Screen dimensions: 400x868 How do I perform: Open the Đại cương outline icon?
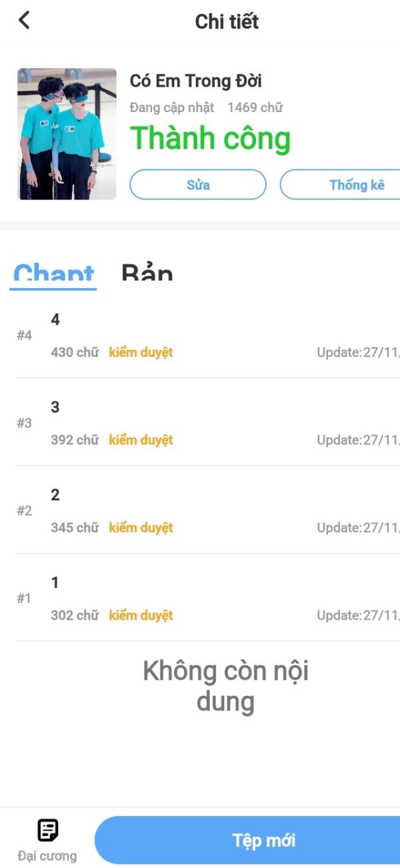click(x=47, y=831)
